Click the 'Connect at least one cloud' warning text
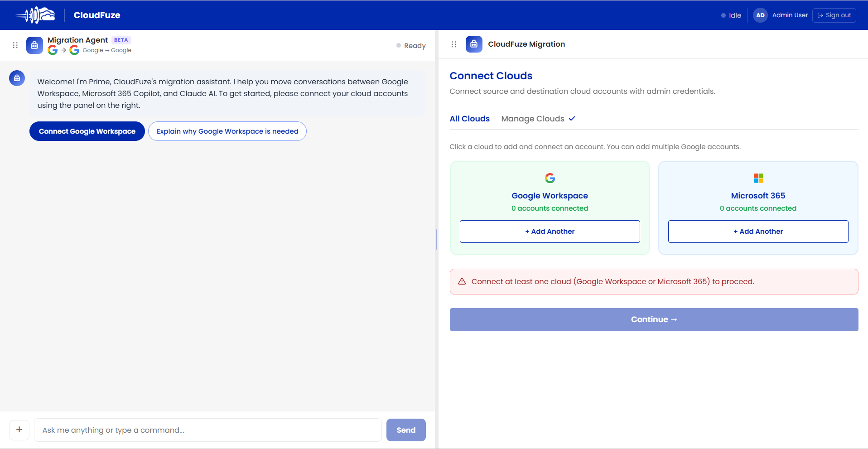868x449 pixels. point(613,281)
